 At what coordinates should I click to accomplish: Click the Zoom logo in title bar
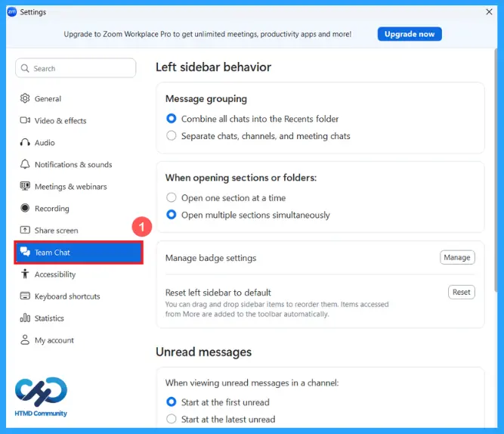(12, 12)
